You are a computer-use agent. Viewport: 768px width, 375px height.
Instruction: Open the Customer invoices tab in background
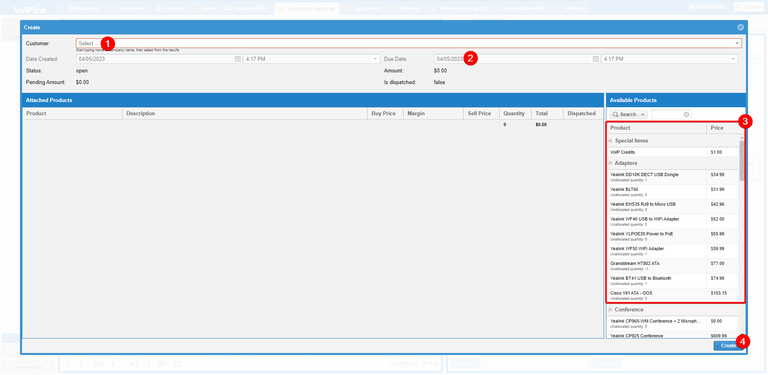coord(307,8)
